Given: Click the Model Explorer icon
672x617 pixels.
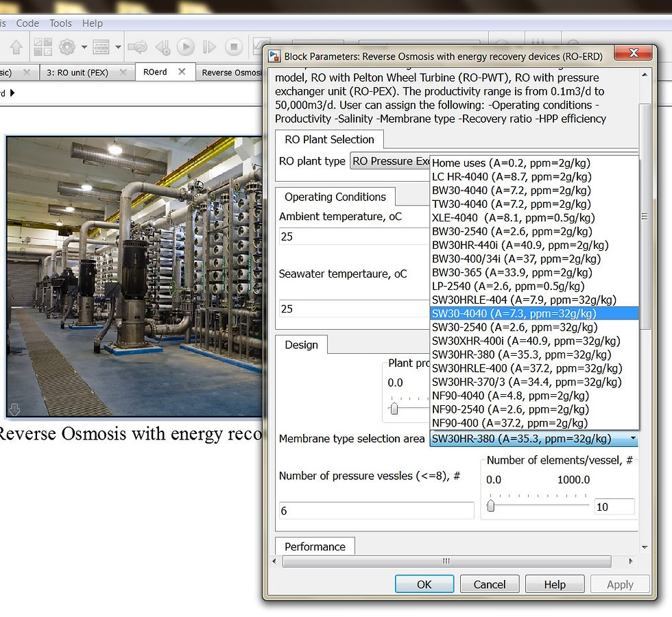Looking at the screenshot, I should click(x=101, y=47).
